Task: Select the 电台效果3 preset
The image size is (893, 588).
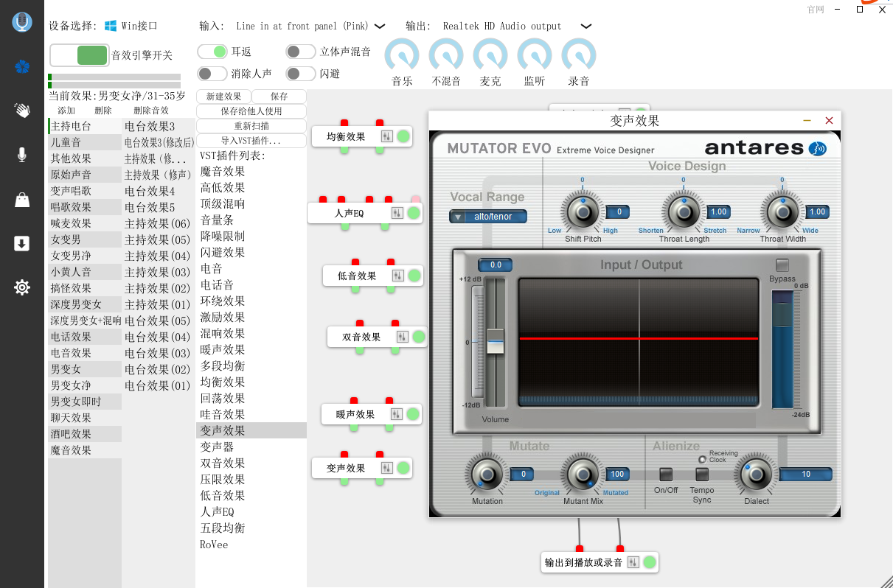Action: pos(159,126)
